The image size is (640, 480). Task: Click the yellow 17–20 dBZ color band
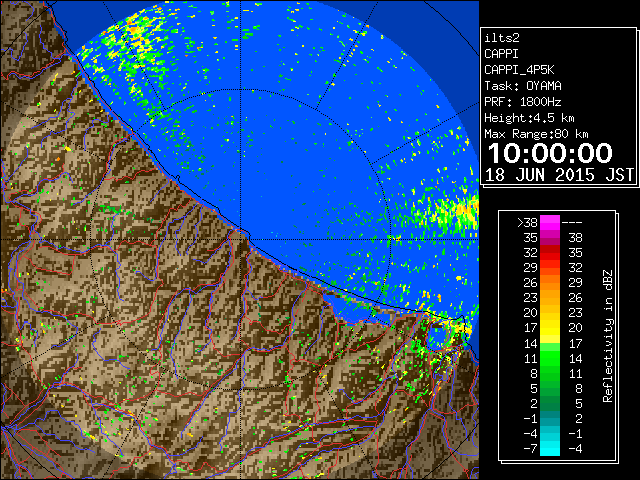coord(550,328)
